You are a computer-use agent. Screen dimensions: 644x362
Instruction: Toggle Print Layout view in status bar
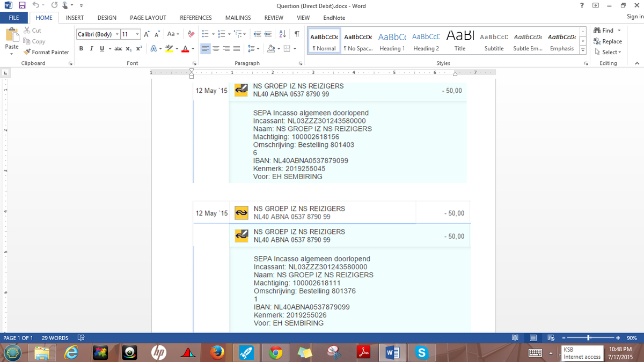533,338
